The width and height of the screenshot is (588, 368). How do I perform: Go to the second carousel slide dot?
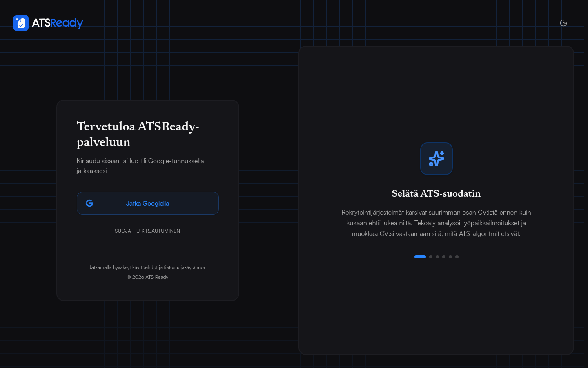click(431, 257)
